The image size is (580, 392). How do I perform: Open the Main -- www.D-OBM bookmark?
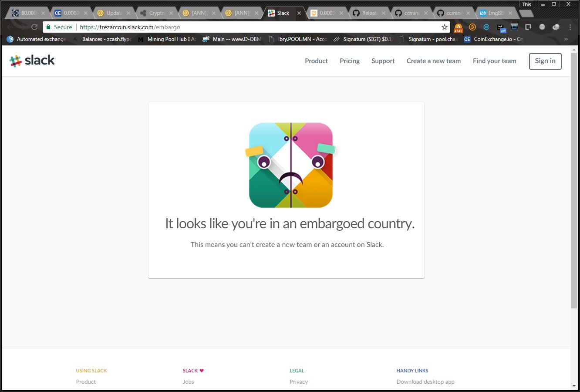tap(232, 39)
